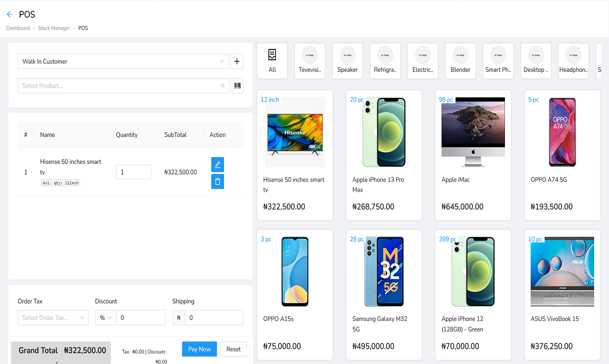Click the SubTotal column header

[176, 135]
